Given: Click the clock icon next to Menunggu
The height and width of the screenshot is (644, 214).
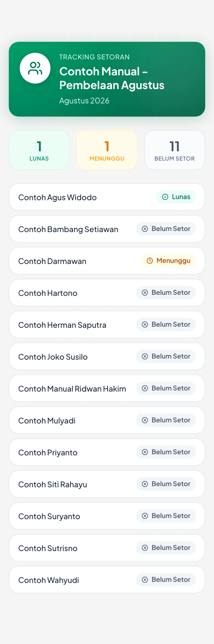Looking at the screenshot, I should click(x=150, y=261).
